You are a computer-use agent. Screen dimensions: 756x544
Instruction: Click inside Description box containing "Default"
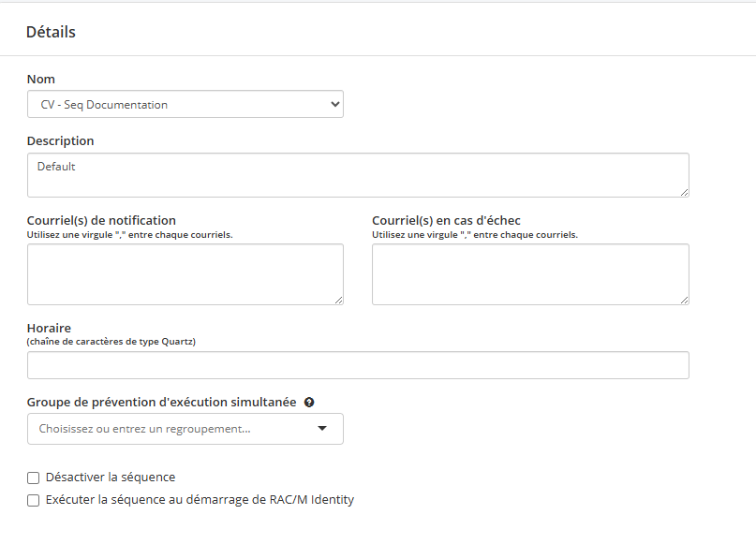tap(356, 174)
